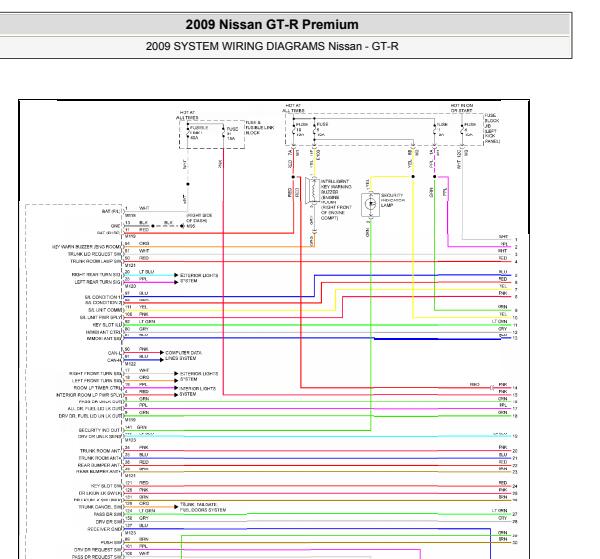Click the 'SECURITY IND OUT' pin label

[x=99, y=430]
